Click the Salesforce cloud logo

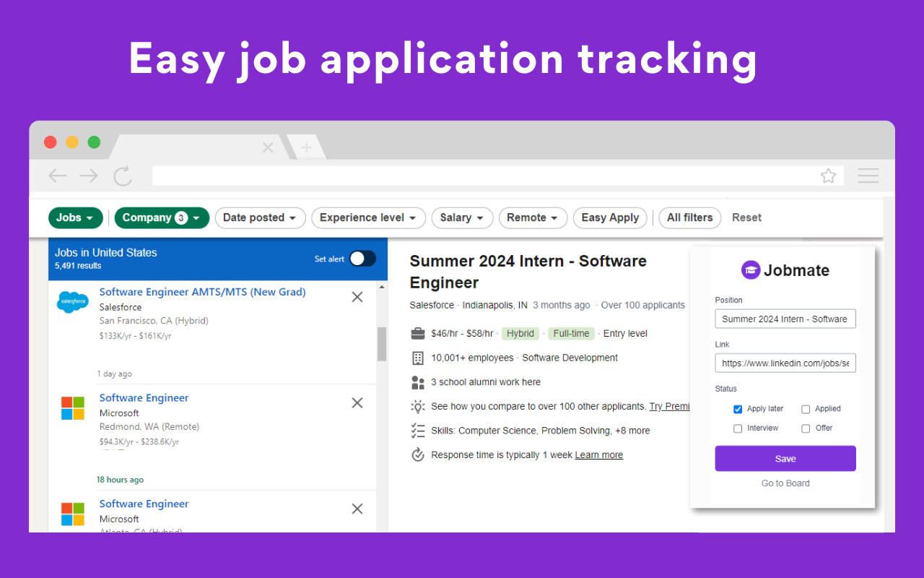tap(73, 301)
